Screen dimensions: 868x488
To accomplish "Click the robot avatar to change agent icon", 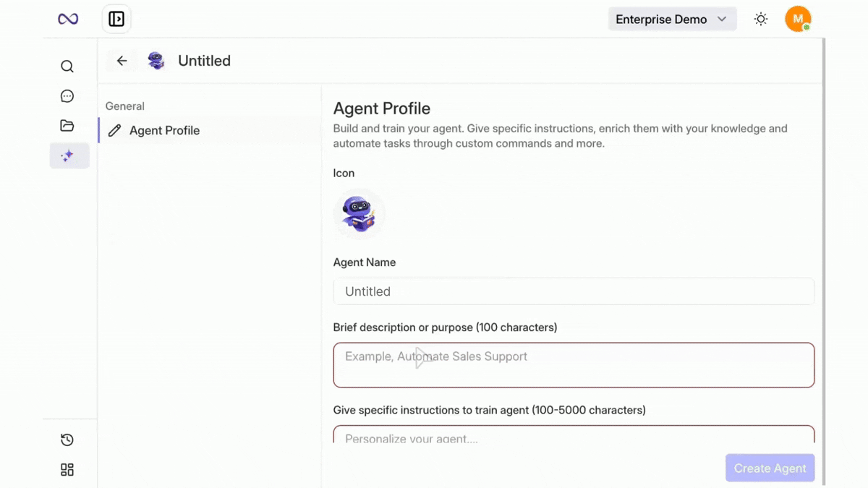I will coord(359,213).
